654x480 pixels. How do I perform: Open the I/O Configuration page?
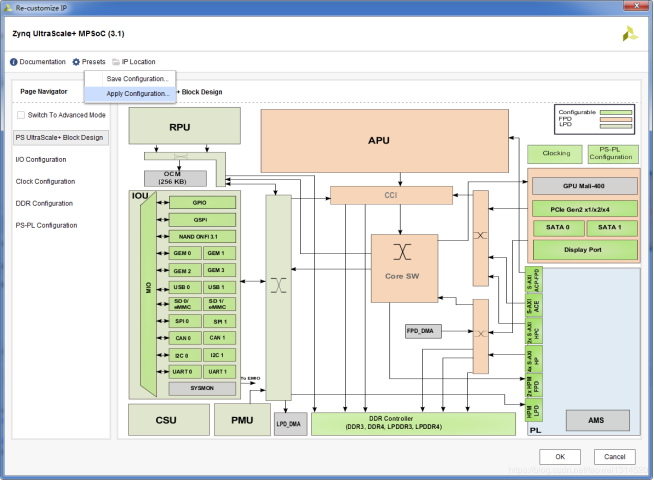tap(41, 160)
